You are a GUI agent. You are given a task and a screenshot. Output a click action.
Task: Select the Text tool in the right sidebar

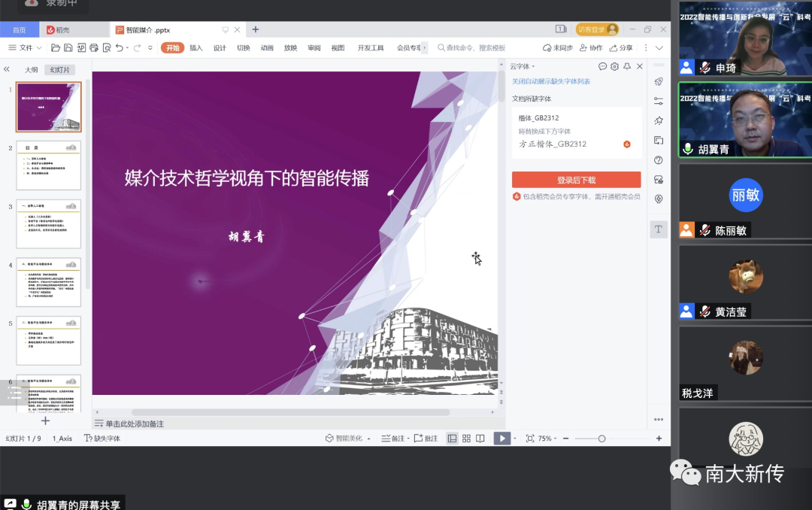[x=659, y=228]
